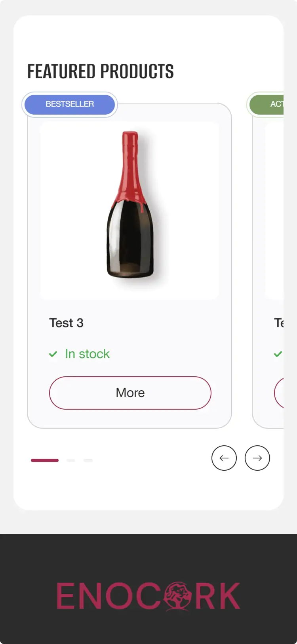Viewport: 297px width, 644px height.
Task: Select the blue BESTSELLER badge
Action: [x=70, y=104]
